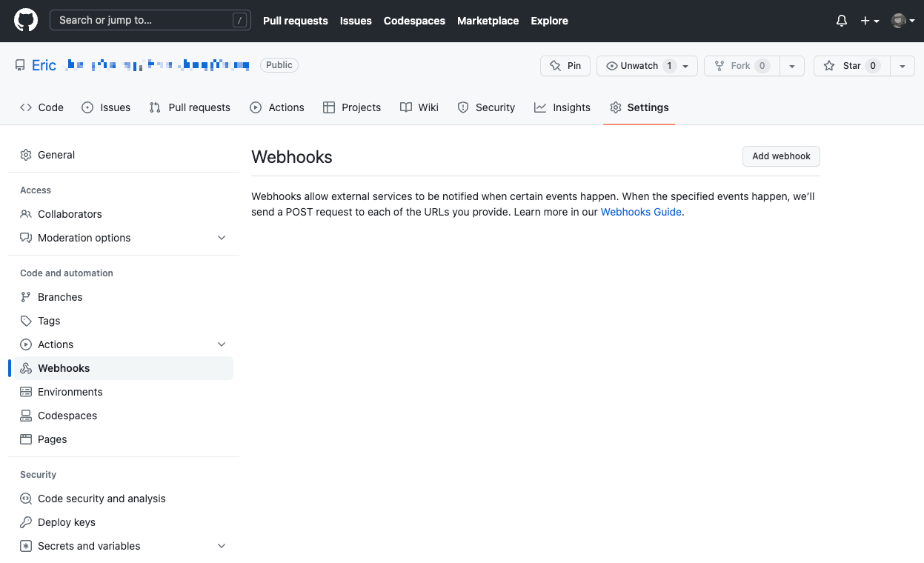Image resolution: width=924 pixels, height=563 pixels.
Task: Expand Secrets and variables chevron
Action: coord(222,546)
